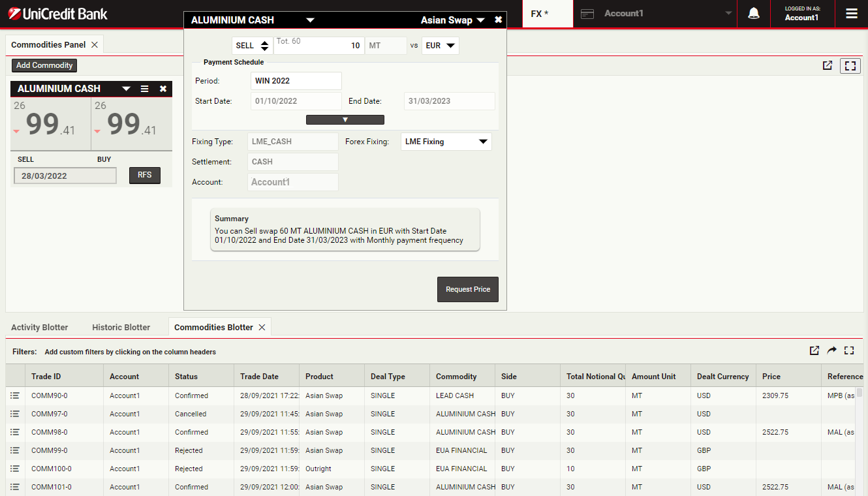Viewport: 868px width, 496px height.
Task: Expand blotter panel to fullscreen
Action: tap(849, 350)
